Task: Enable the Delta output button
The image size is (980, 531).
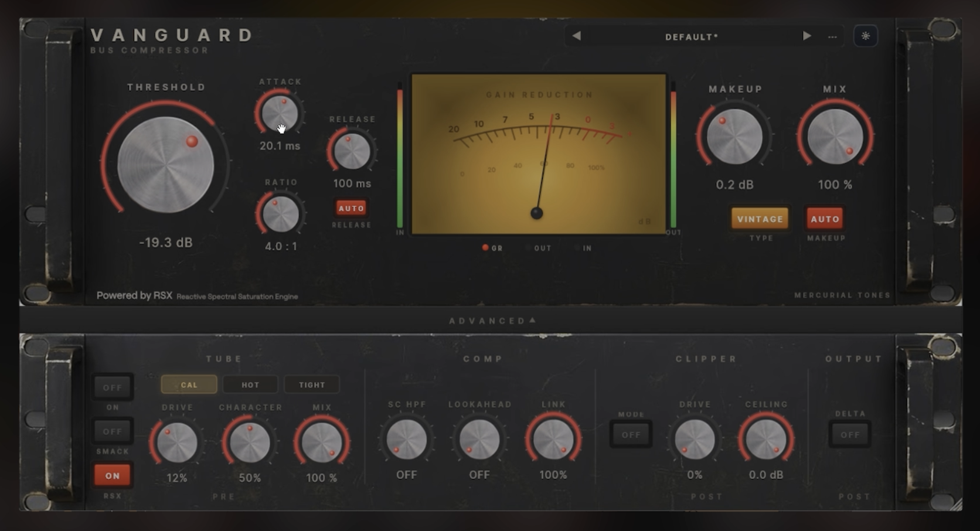Action: click(x=850, y=435)
